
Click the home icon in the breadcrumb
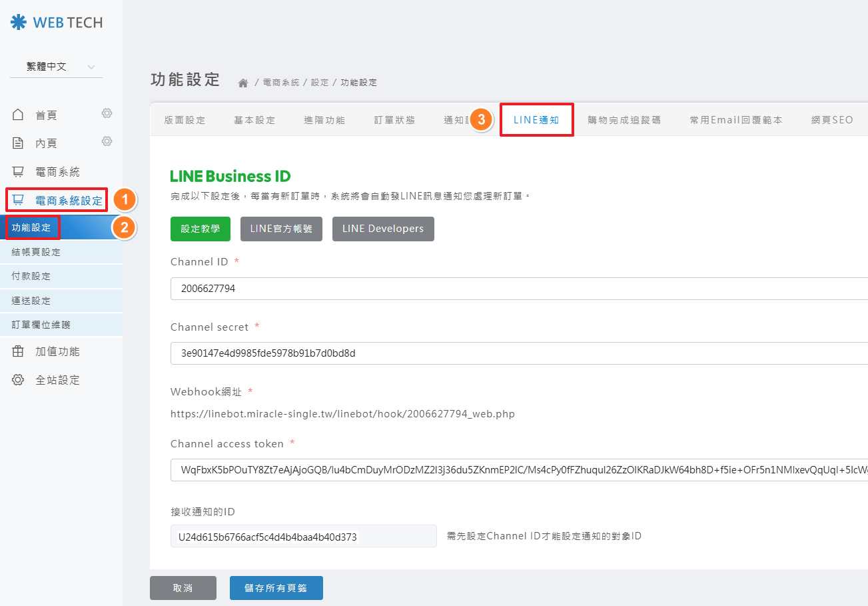pos(243,83)
